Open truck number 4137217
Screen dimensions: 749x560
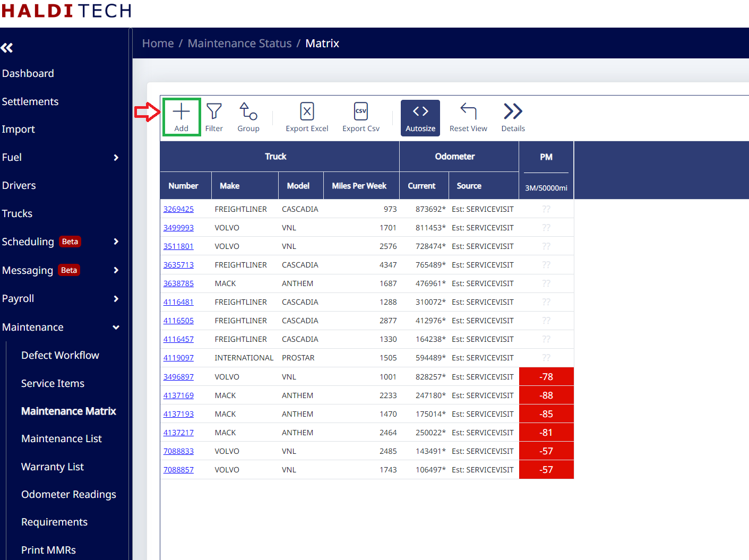(178, 433)
